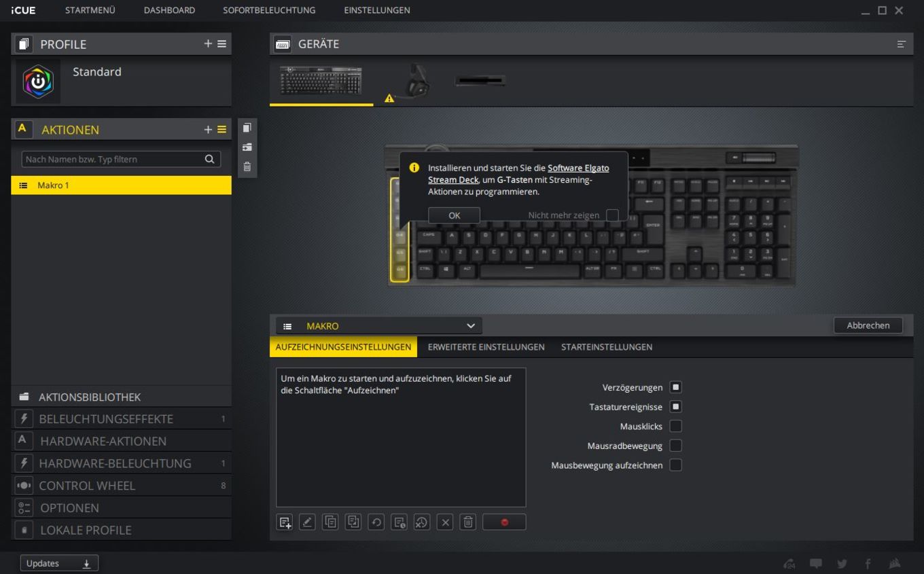Screen dimensions: 924x574
Task: Click the circular undo arrow icon
Action: point(376,522)
